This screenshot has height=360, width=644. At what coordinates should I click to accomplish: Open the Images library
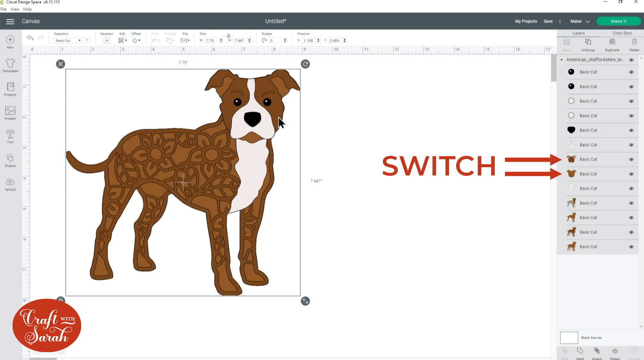pyautogui.click(x=10, y=113)
